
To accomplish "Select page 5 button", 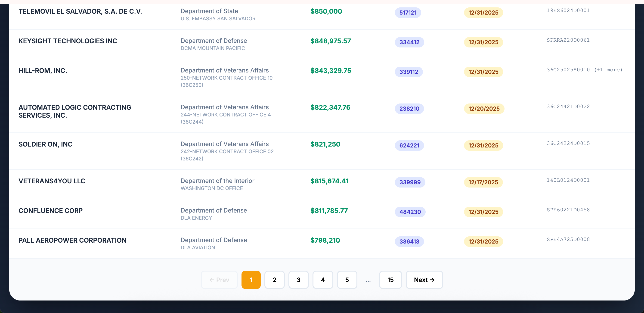I will click(347, 280).
